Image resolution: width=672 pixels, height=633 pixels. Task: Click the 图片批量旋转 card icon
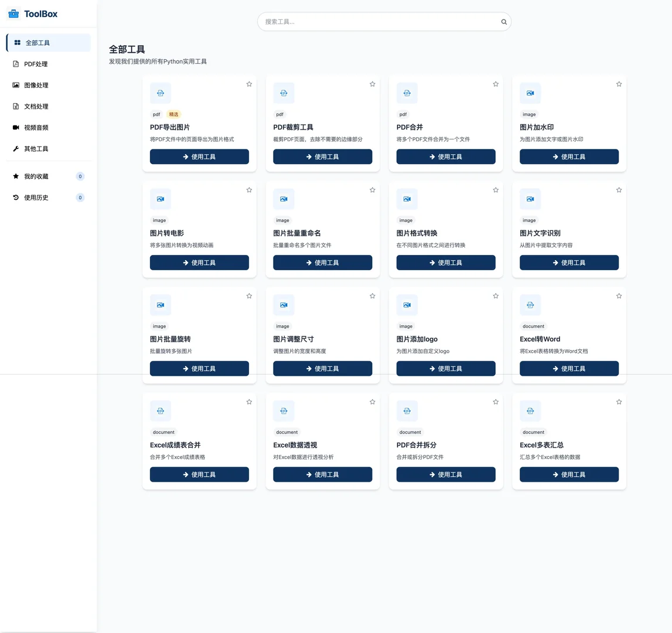tap(161, 305)
